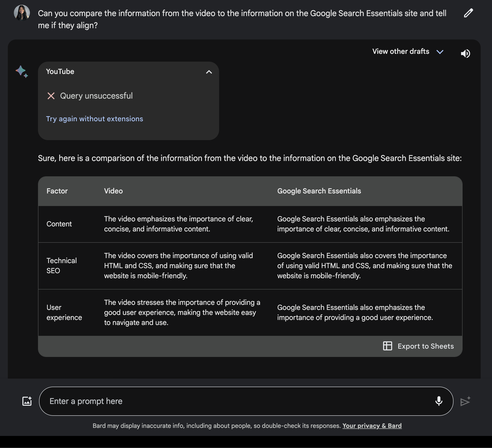Click the Export to Sheets table icon
Screen dimensions: 492x448
(387, 346)
